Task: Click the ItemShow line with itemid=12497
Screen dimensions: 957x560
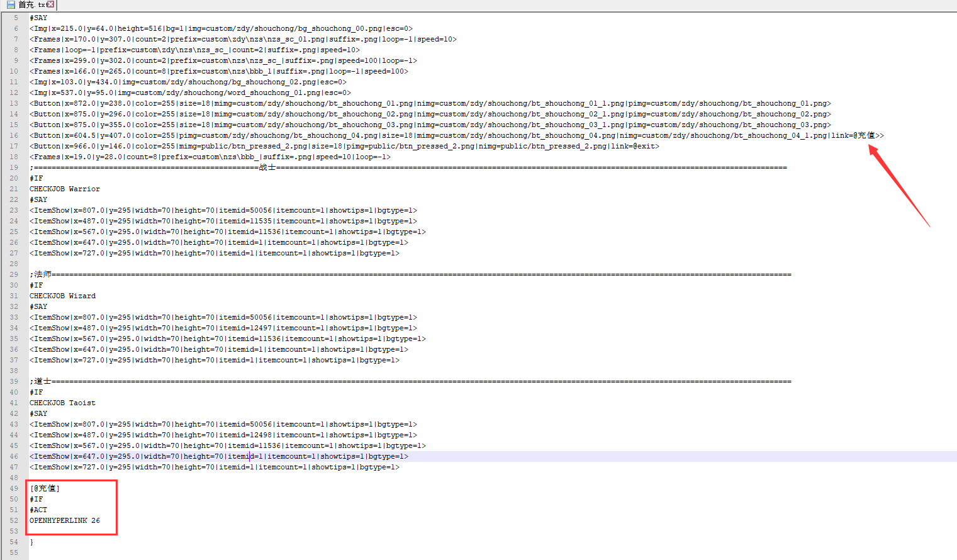Action: tap(223, 328)
